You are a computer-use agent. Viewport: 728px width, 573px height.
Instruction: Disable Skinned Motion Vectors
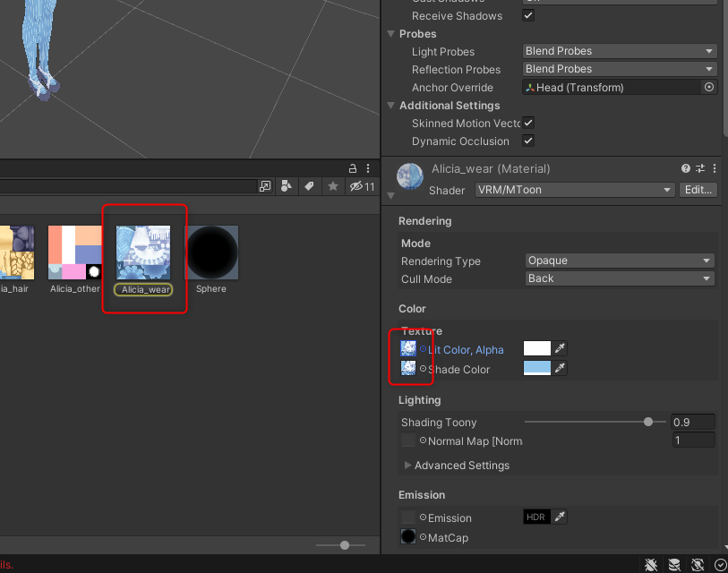(527, 124)
